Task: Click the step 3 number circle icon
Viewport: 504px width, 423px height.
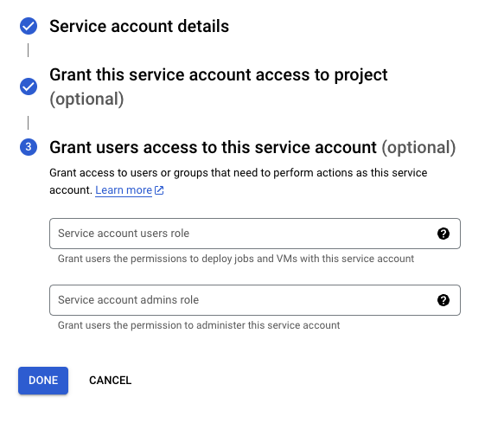Action: click(29, 147)
